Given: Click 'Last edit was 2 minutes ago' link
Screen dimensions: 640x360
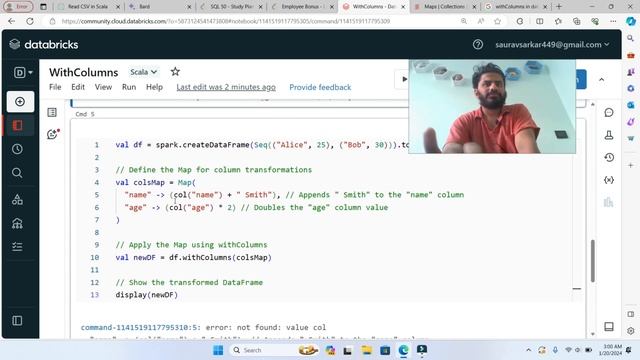Looking at the screenshot, I should coord(226,87).
